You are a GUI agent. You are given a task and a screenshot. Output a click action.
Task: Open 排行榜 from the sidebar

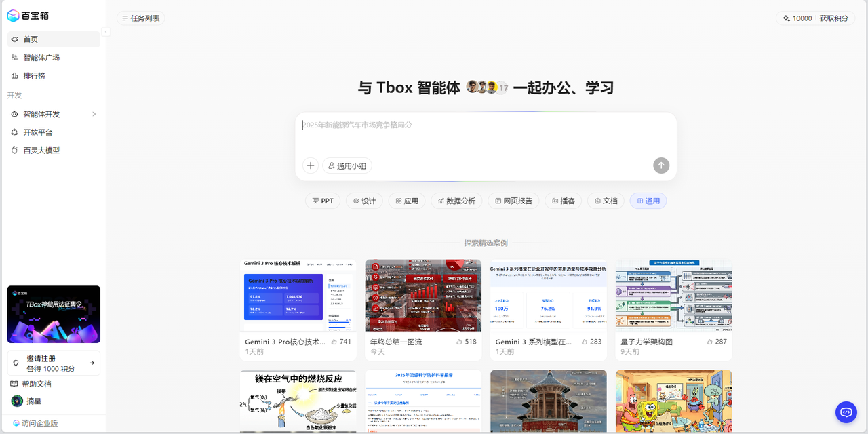pyautogui.click(x=34, y=76)
